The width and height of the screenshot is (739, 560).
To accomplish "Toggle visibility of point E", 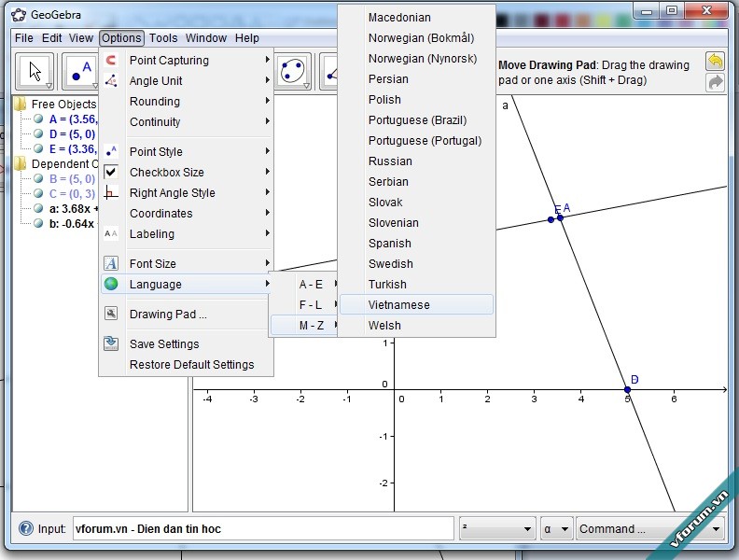I will [x=38, y=149].
